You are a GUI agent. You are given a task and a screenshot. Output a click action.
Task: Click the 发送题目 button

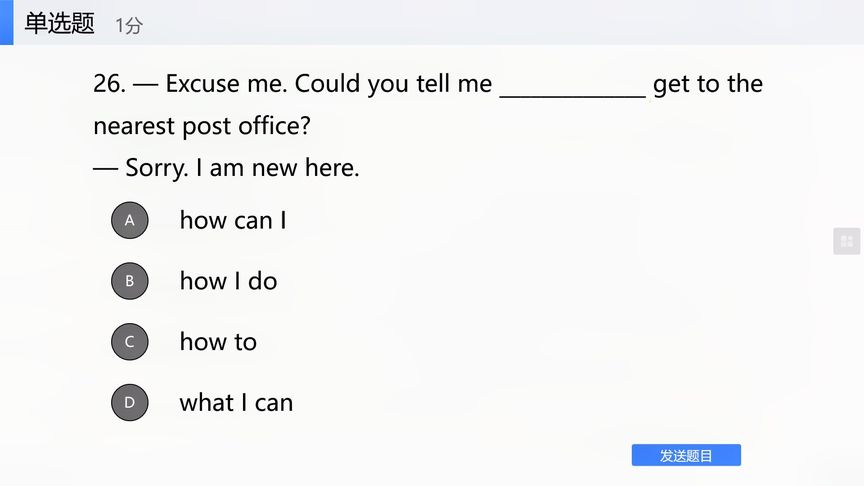686,455
